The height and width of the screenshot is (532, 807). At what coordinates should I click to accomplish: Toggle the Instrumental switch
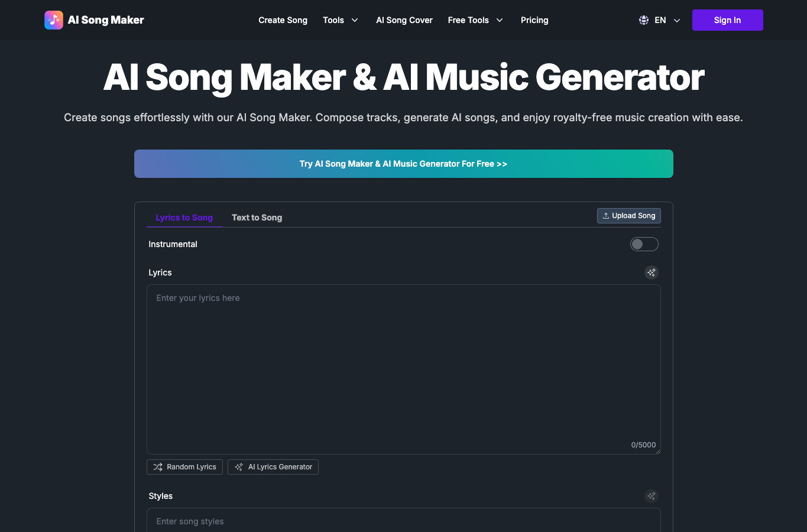(x=644, y=244)
